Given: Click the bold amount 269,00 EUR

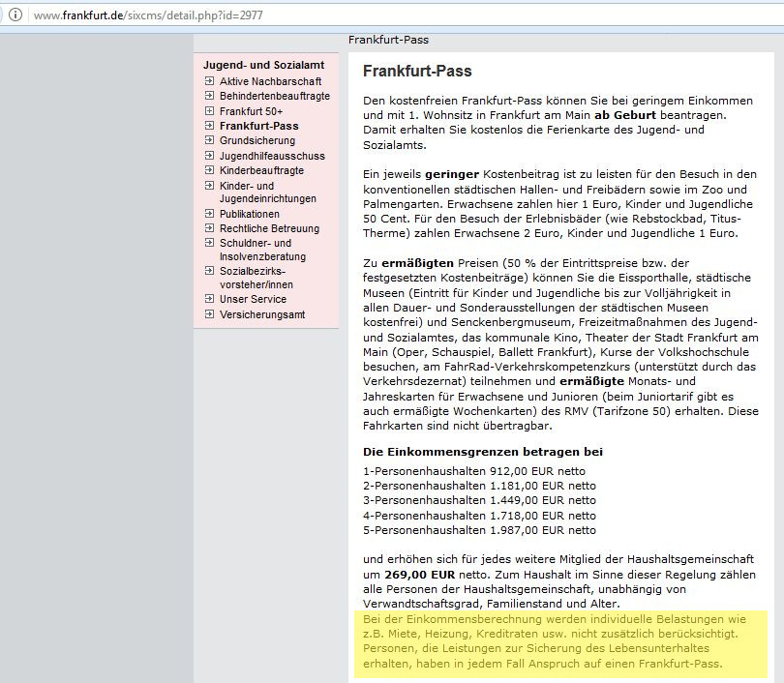Looking at the screenshot, I should point(419,575).
